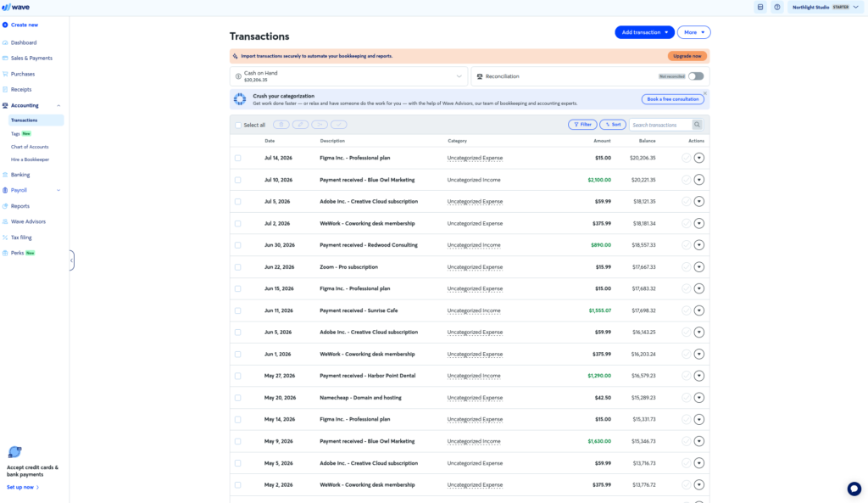Open the chat bubble widget
868x503 pixels.
tap(854, 489)
